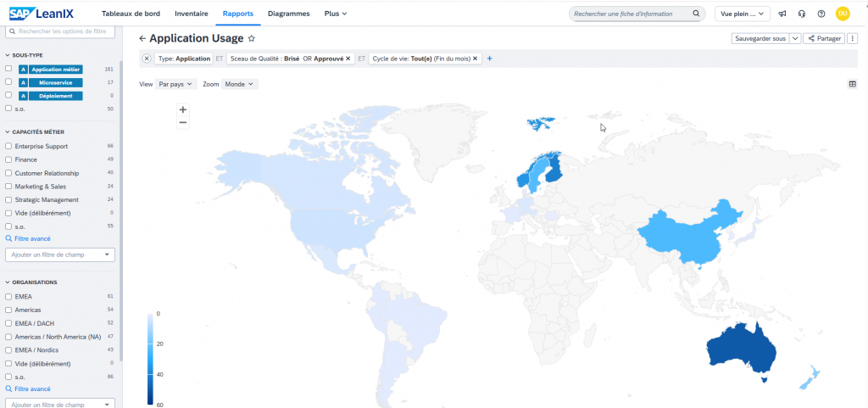This screenshot has width=868, height=408.
Task: Zoom in on the map with plus button
Action: [x=183, y=109]
